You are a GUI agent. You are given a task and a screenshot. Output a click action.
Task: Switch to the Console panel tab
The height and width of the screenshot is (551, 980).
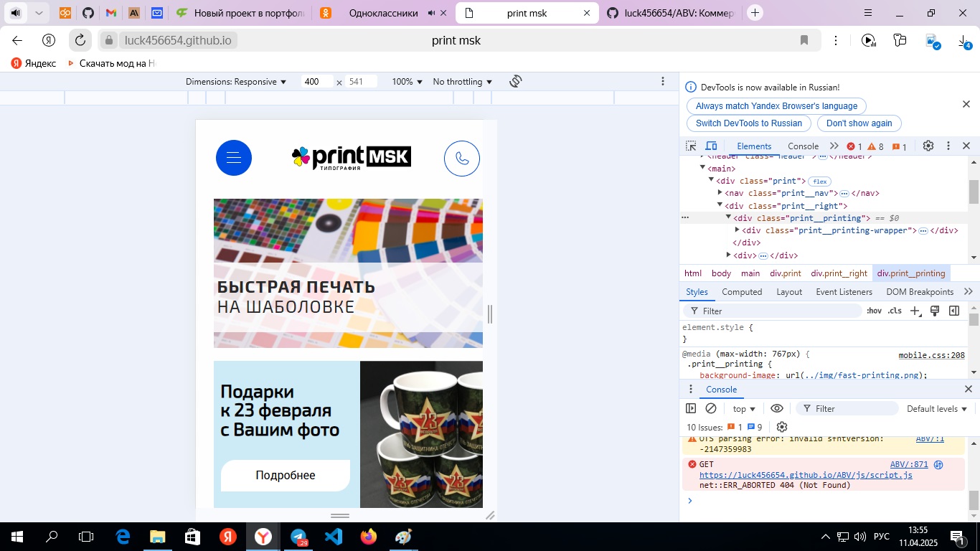coord(804,146)
